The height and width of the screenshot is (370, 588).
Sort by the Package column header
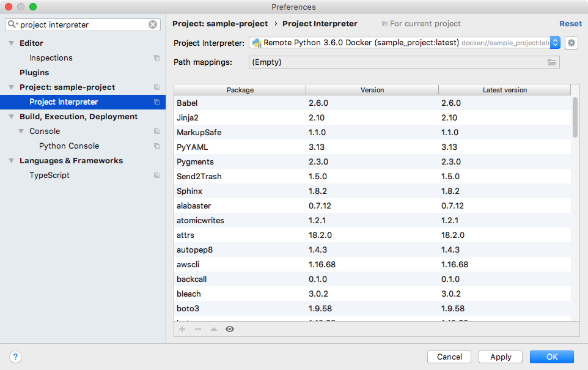240,90
